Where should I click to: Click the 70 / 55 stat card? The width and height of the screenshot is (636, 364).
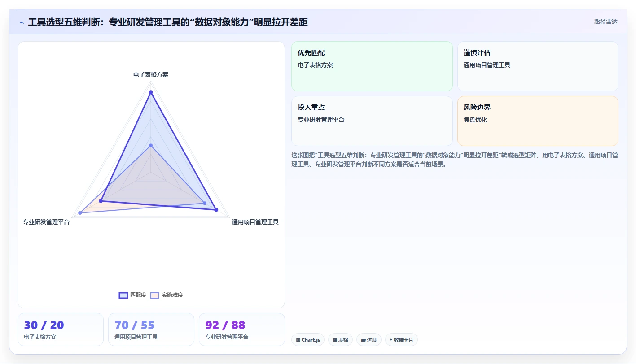tap(151, 329)
